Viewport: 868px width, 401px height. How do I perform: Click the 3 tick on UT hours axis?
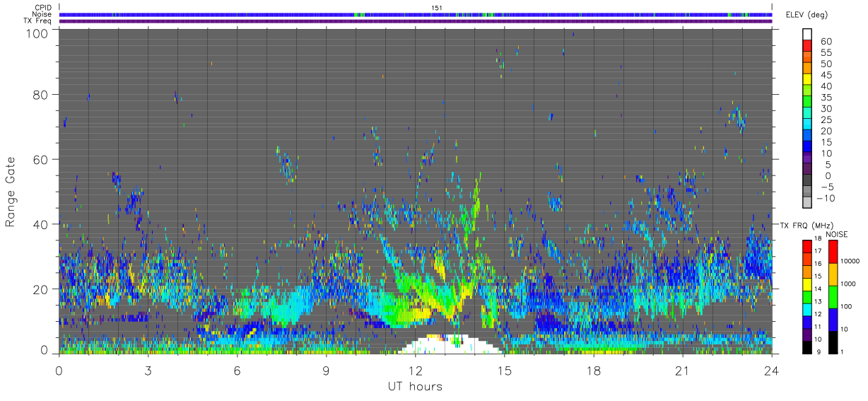pyautogui.click(x=148, y=371)
